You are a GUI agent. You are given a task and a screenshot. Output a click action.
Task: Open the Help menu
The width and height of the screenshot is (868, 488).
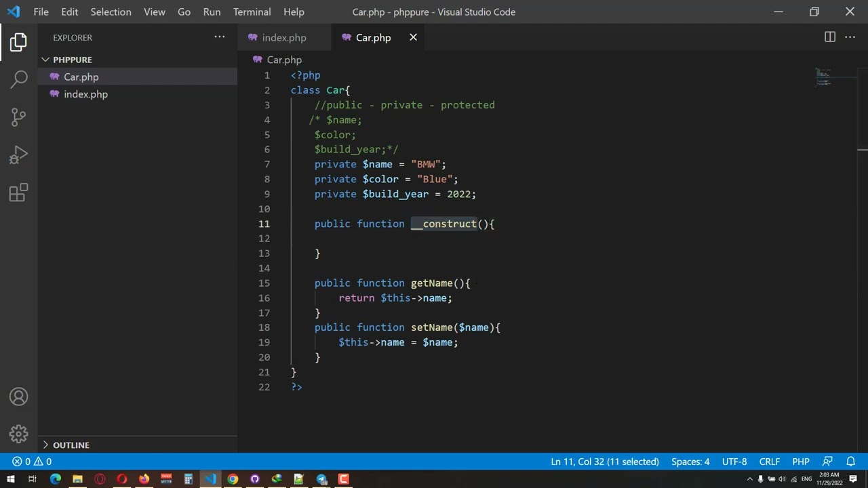(x=294, y=12)
